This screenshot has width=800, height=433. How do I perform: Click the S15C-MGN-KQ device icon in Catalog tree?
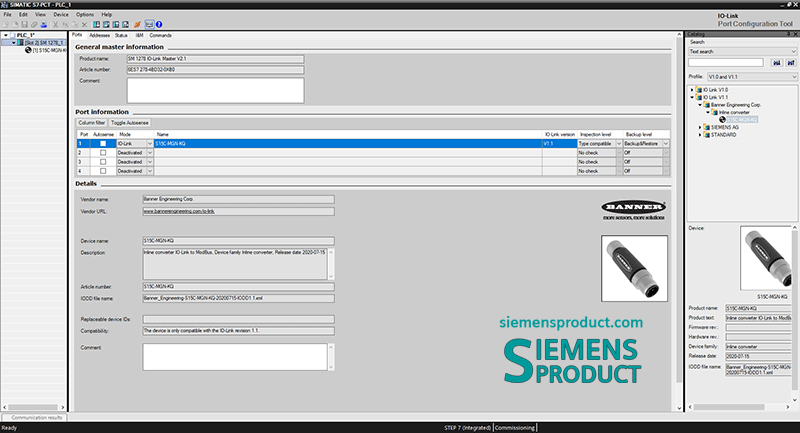click(x=722, y=119)
